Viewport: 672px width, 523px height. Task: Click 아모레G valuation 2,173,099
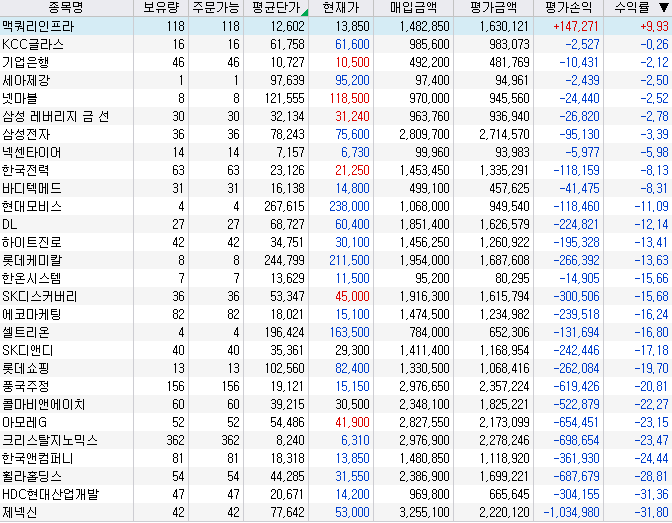click(x=504, y=422)
